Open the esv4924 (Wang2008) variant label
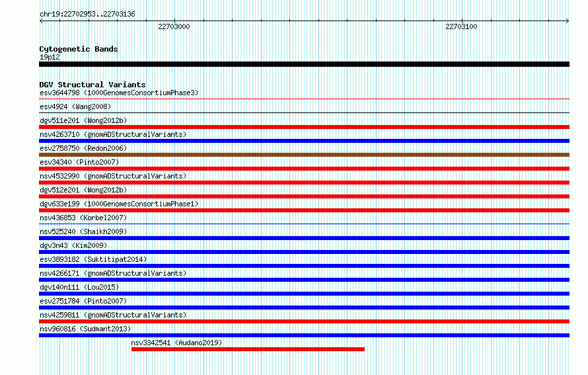Viewport: 588px width, 375px height. click(x=75, y=106)
